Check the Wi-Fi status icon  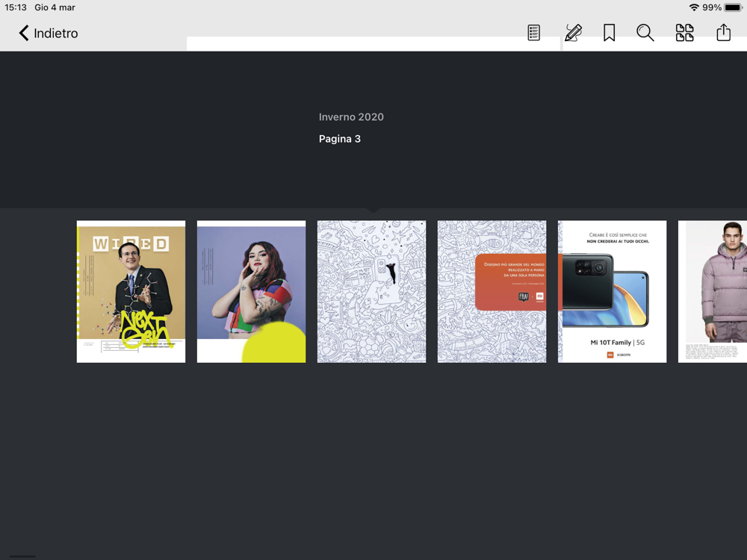coord(694,7)
